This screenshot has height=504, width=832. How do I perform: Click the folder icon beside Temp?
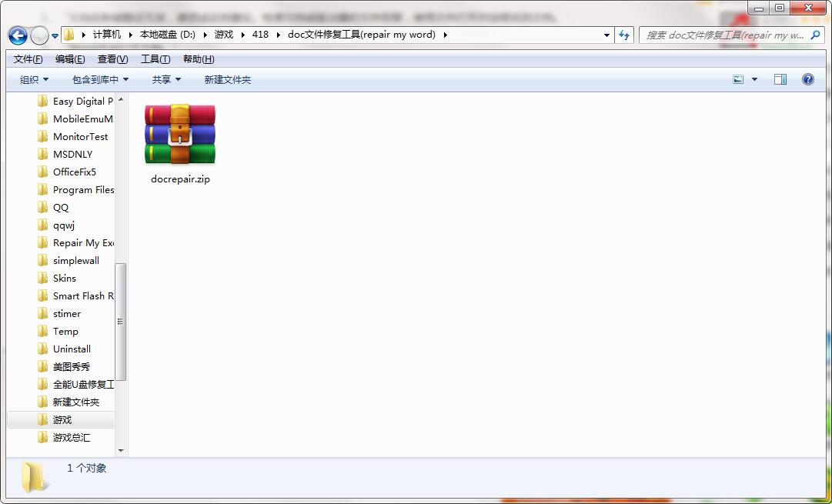tap(43, 332)
